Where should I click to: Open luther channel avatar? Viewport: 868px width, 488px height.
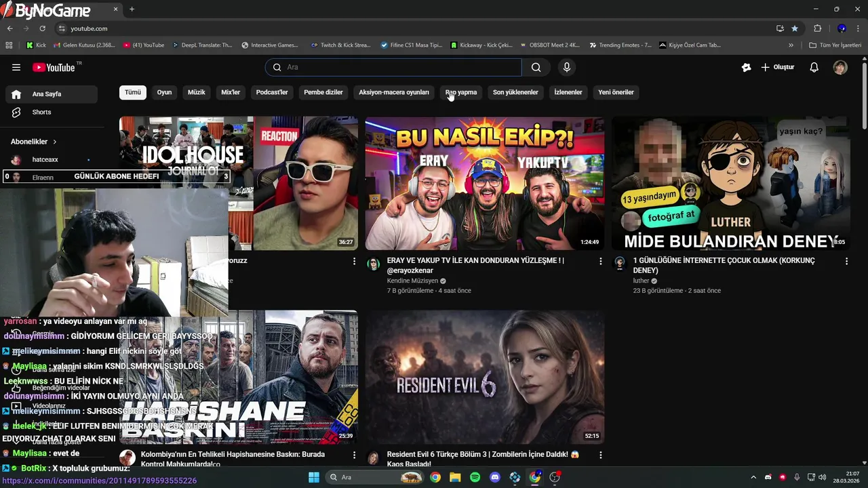620,264
